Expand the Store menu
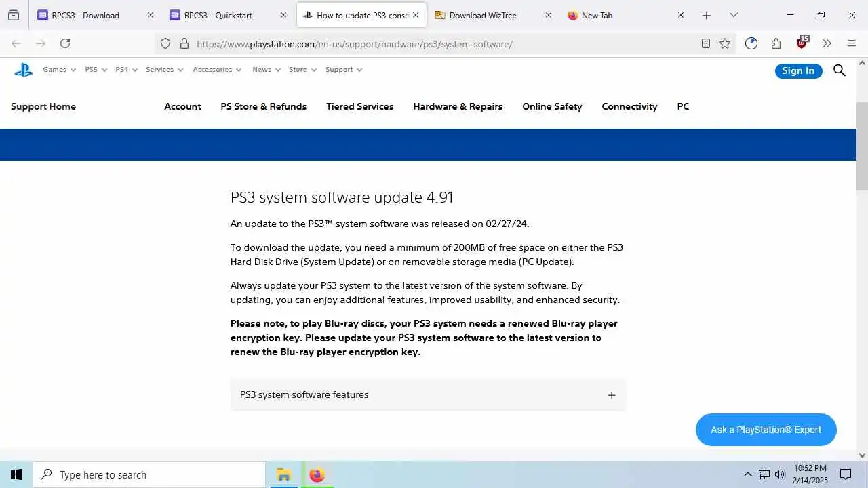The height and width of the screenshot is (488, 868). click(x=303, y=70)
